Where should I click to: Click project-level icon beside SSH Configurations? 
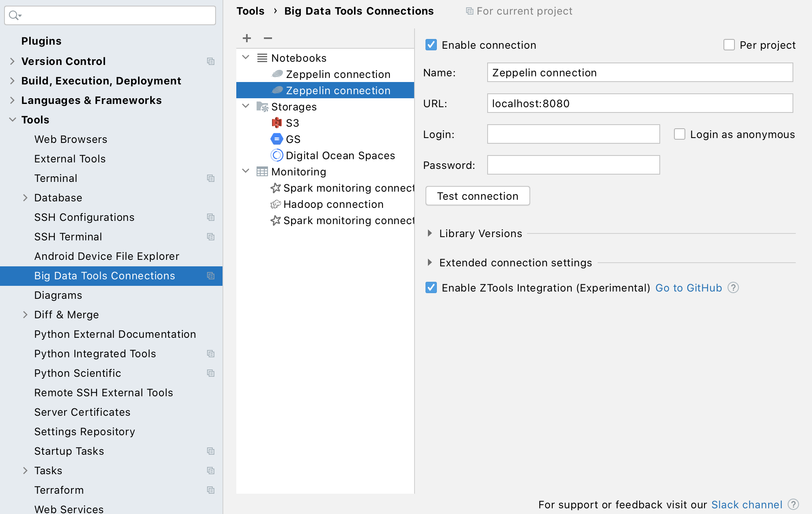click(211, 217)
